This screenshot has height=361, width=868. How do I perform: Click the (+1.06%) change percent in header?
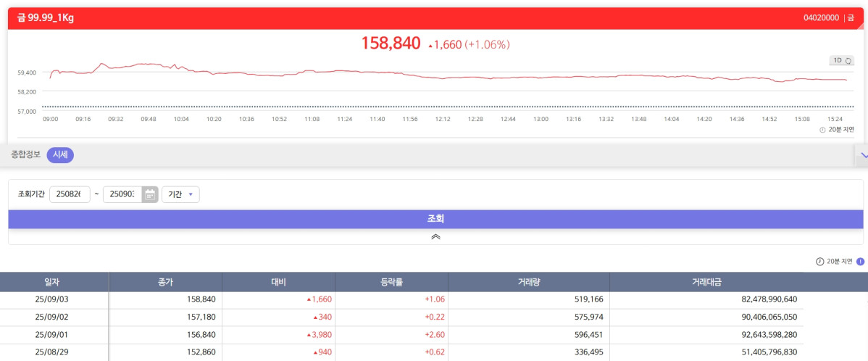487,45
